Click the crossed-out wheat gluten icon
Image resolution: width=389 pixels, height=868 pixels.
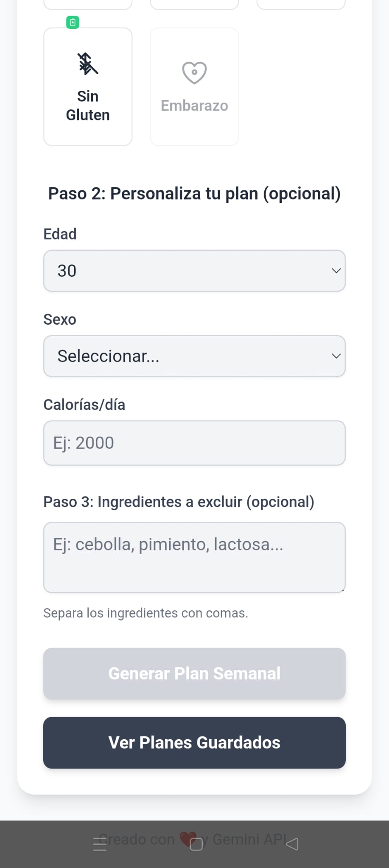point(87,64)
